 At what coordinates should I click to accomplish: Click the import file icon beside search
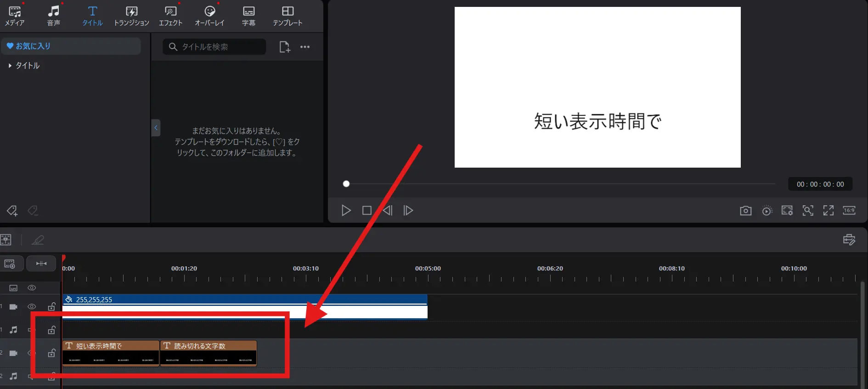[x=285, y=47]
